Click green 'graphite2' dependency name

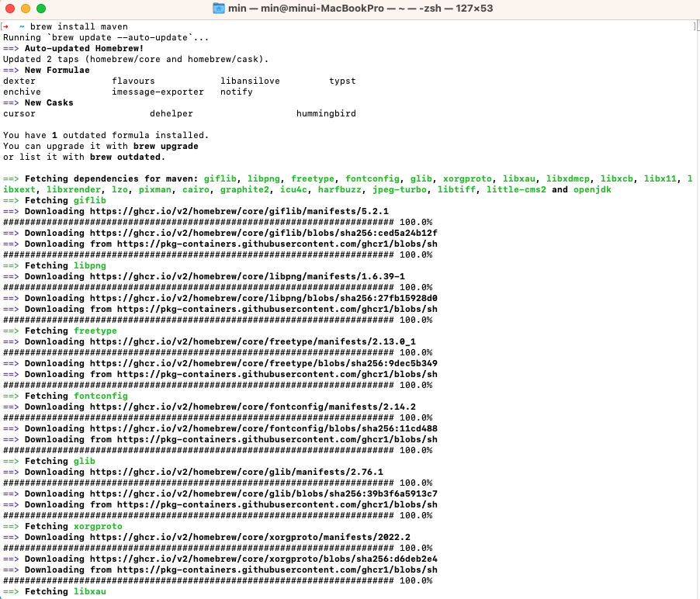pyautogui.click(x=244, y=189)
